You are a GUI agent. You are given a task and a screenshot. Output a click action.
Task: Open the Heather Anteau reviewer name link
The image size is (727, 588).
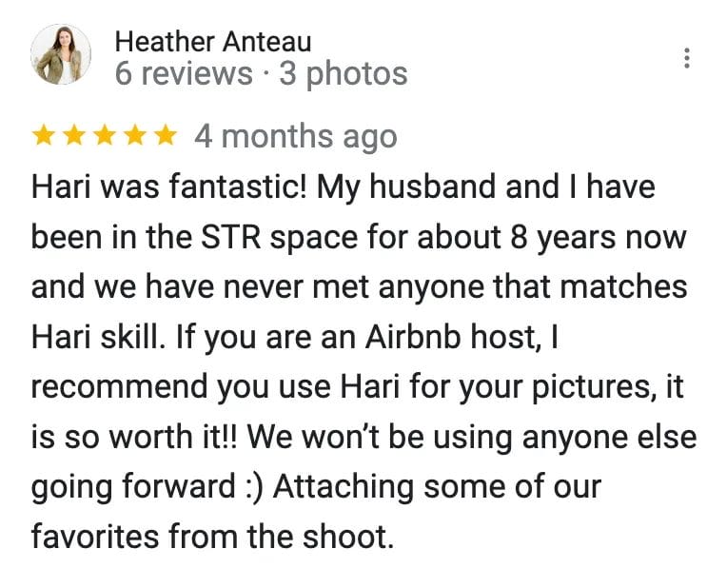click(213, 42)
